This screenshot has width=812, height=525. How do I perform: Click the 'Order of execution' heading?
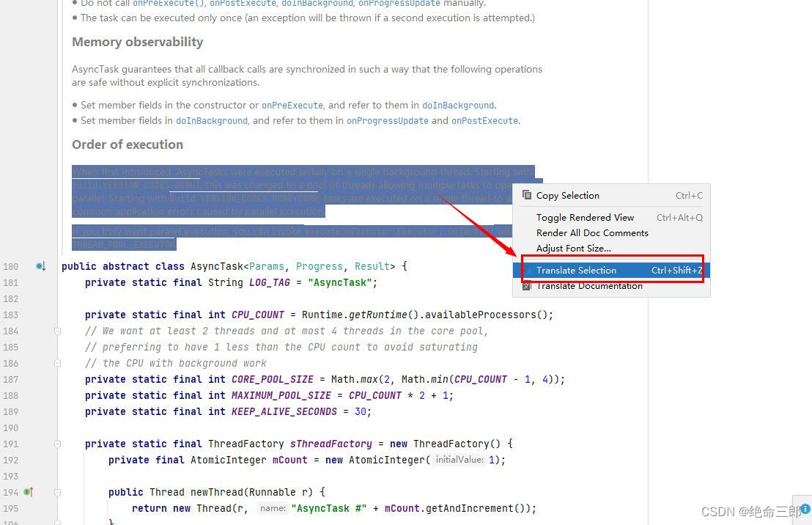[128, 144]
